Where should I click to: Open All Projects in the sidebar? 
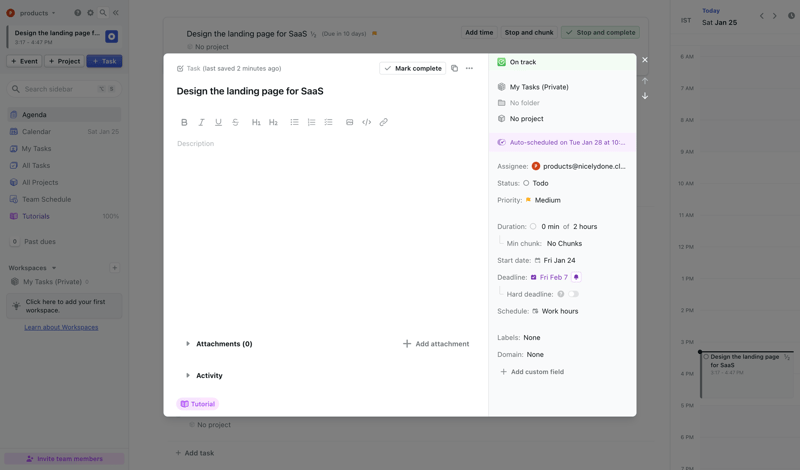[x=64, y=182]
